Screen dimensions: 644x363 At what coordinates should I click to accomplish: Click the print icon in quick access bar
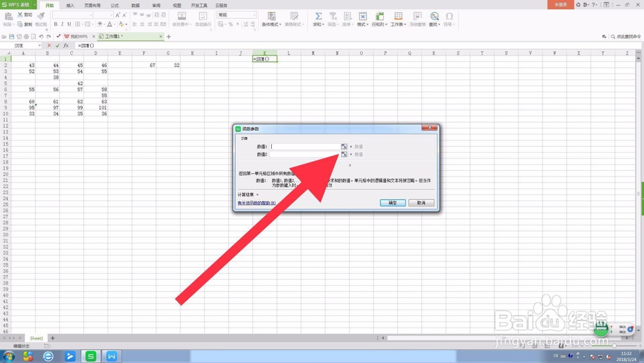tap(26, 37)
